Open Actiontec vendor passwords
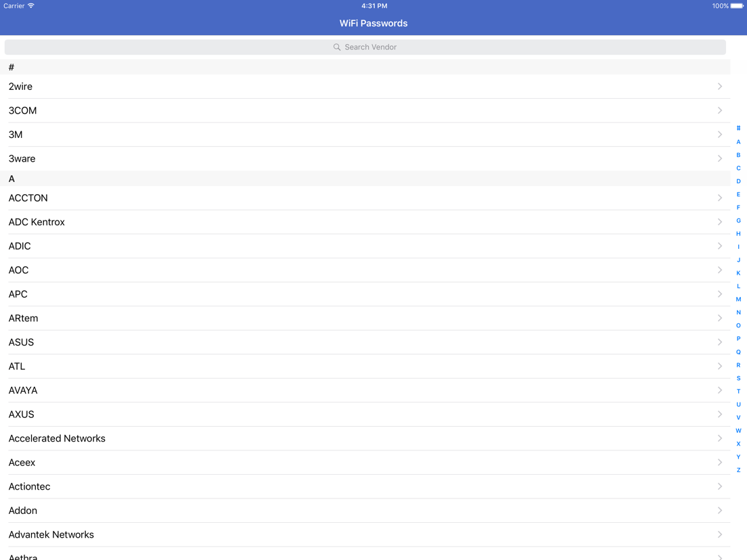 (365, 487)
